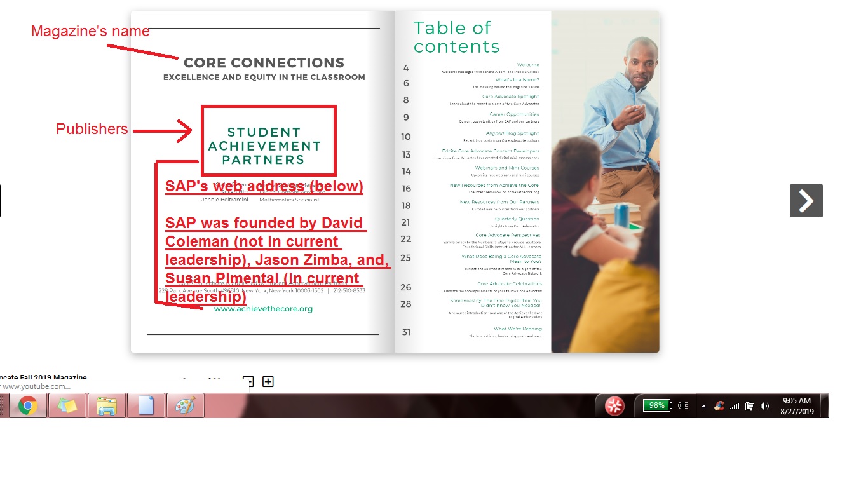This screenshot has width=868, height=488.
Task: Go to Webinars and Mini-Courses entry
Action: (507, 168)
